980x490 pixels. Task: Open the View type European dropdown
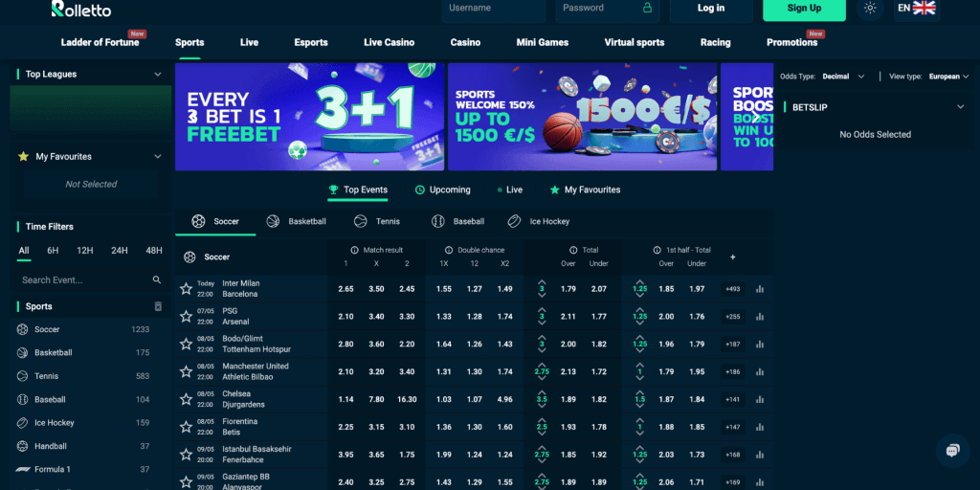(x=948, y=77)
